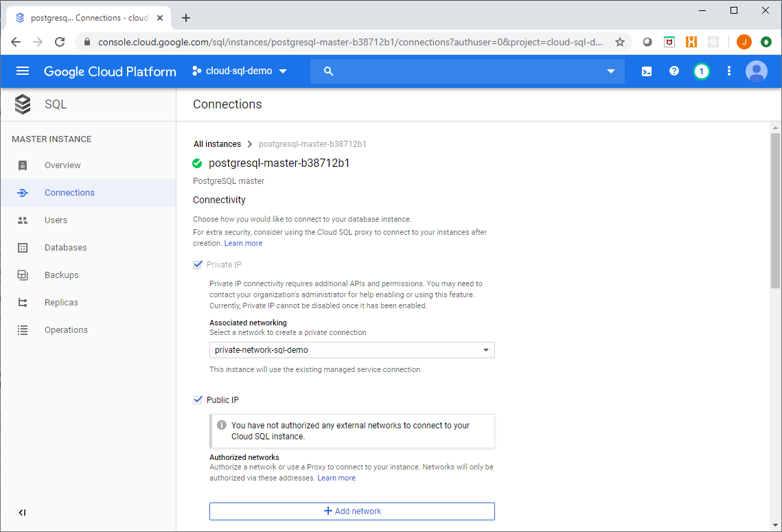This screenshot has height=532, width=782.
Task: Go back to previous page
Action: click(x=16, y=42)
